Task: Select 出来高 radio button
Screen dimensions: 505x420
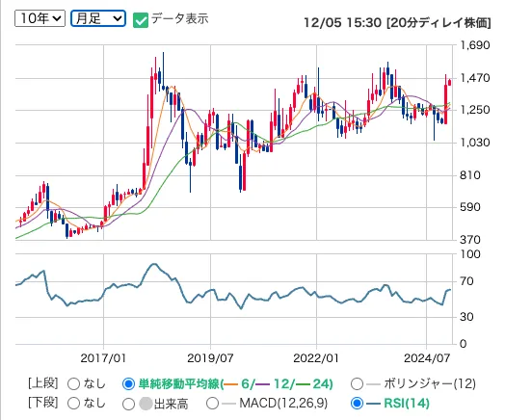Action: [x=128, y=405]
